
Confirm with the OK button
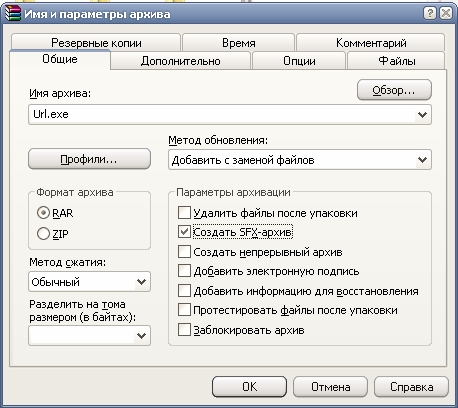click(249, 387)
